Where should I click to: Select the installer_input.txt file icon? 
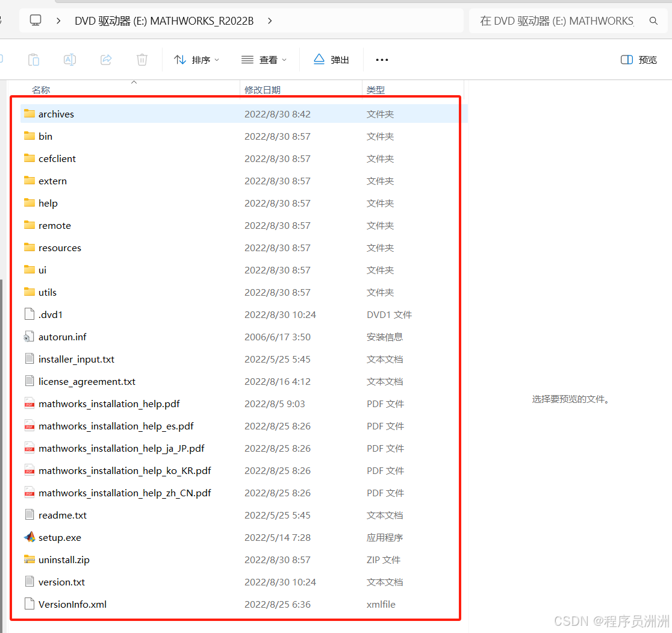pos(30,359)
